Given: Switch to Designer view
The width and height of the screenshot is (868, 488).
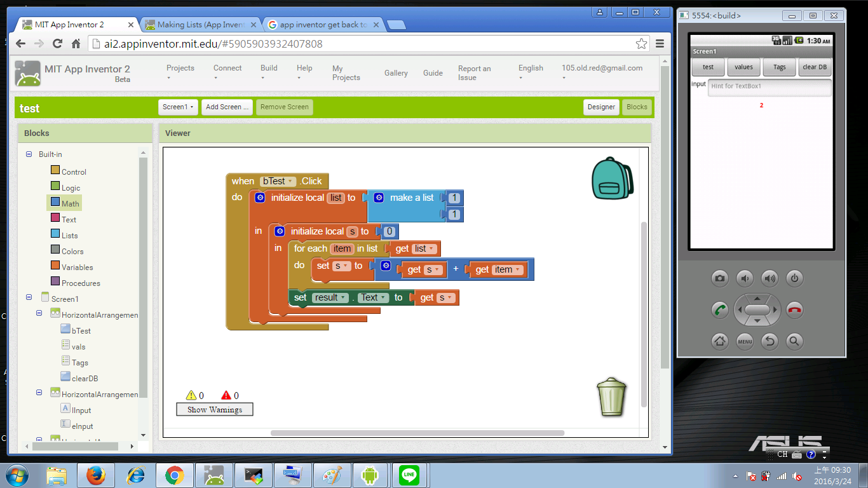Looking at the screenshot, I should click(600, 107).
